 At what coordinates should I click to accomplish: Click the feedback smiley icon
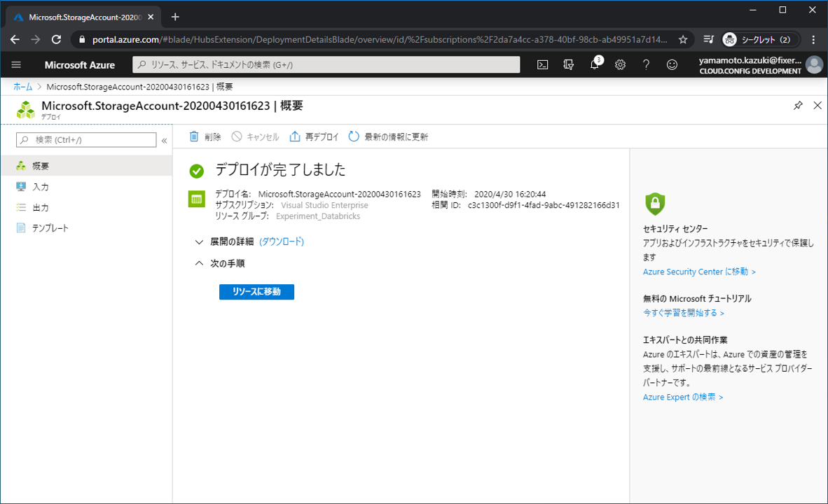672,64
